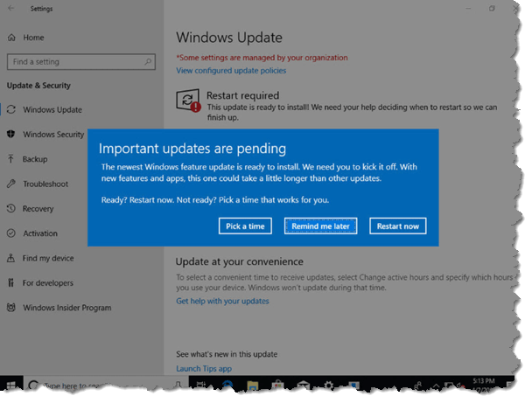
Task: Open the Windows Update sidebar section
Action: click(52, 110)
